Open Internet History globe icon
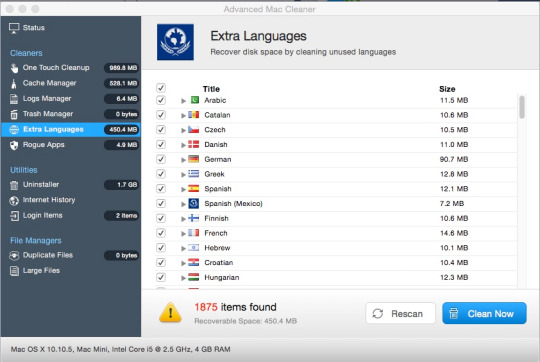 (x=14, y=200)
